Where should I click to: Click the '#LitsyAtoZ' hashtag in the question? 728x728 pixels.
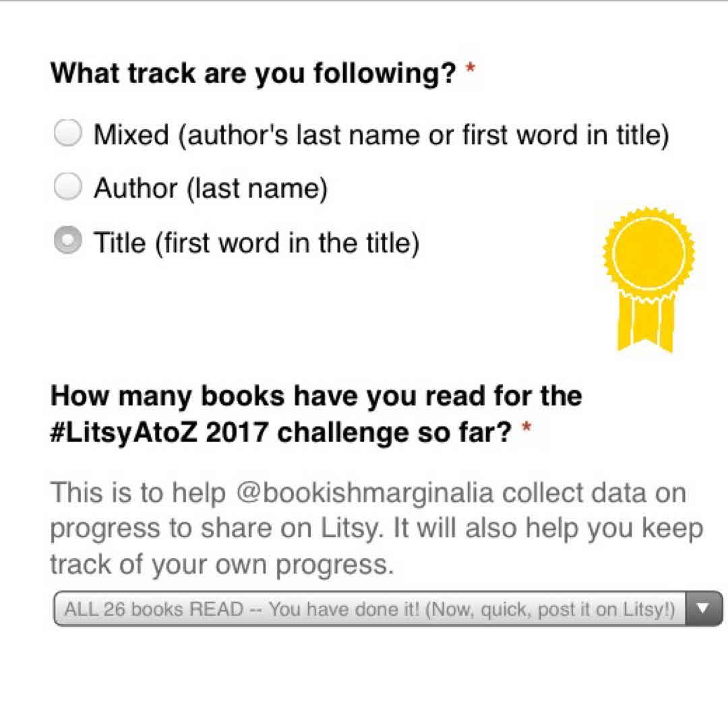(123, 433)
